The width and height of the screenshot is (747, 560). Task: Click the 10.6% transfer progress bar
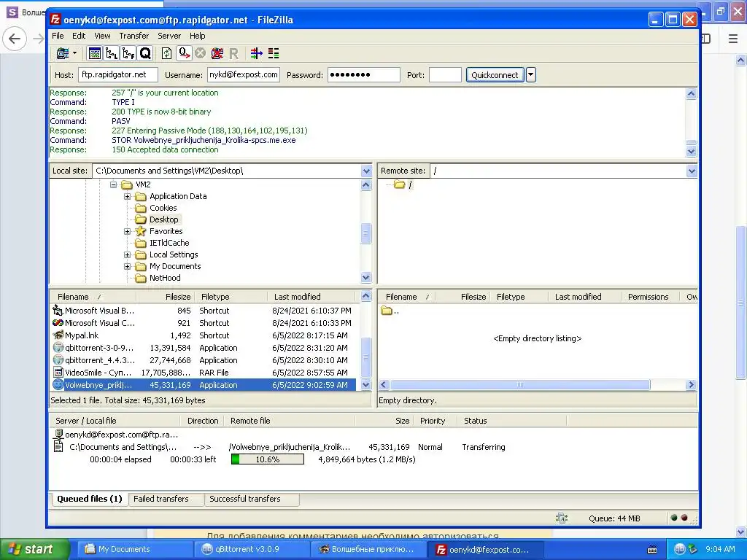pyautogui.click(x=267, y=459)
